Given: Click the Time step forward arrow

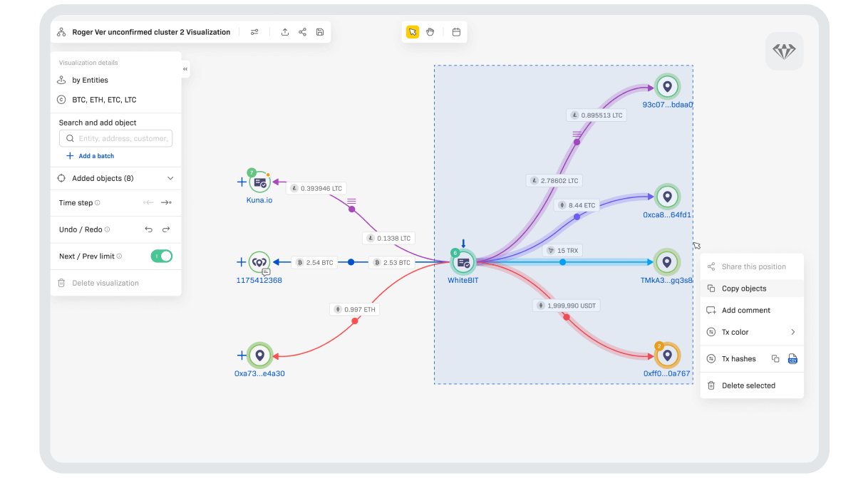Looking at the screenshot, I should (167, 203).
